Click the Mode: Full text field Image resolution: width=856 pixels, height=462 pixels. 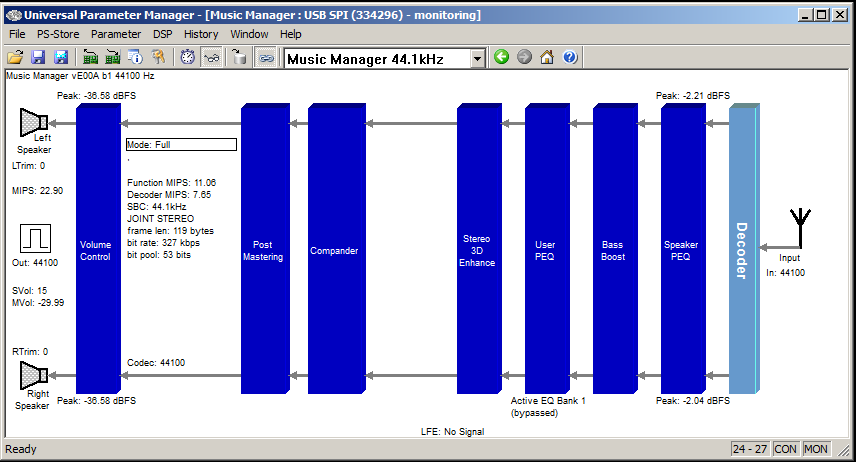point(181,145)
